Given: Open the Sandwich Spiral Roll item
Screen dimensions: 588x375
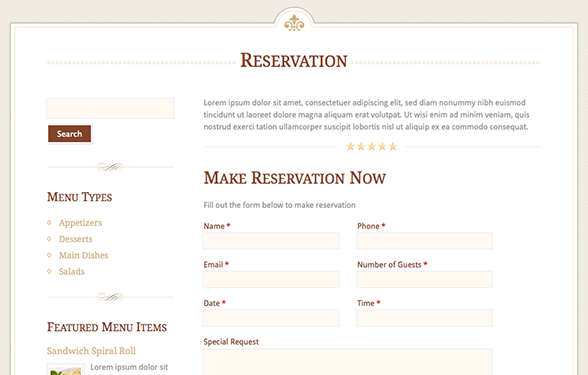Looking at the screenshot, I should 91,351.
